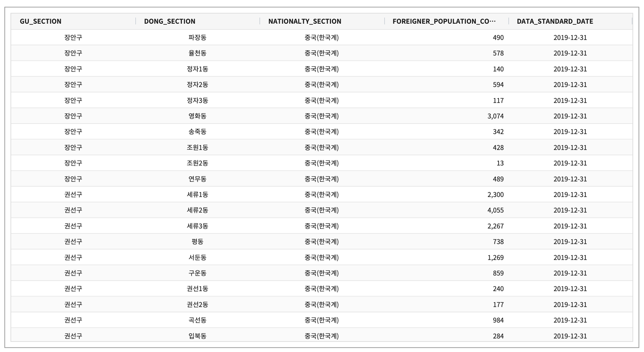644x352 pixels.
Task: Click the population value 13
Action: (500, 163)
